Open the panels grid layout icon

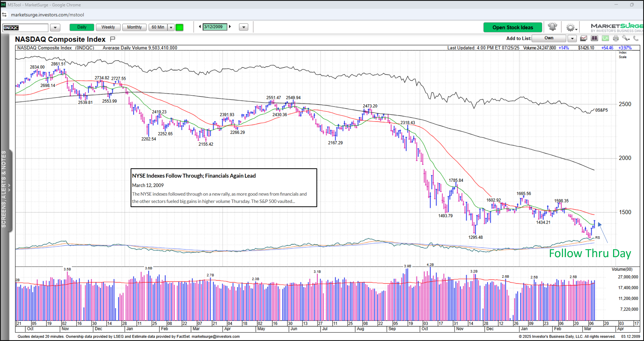594,38
